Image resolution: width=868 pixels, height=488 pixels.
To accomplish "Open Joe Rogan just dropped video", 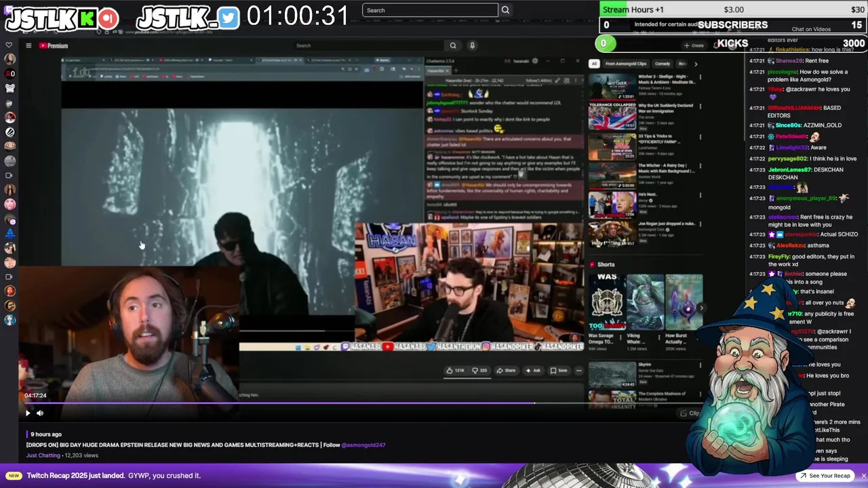I will click(667, 224).
